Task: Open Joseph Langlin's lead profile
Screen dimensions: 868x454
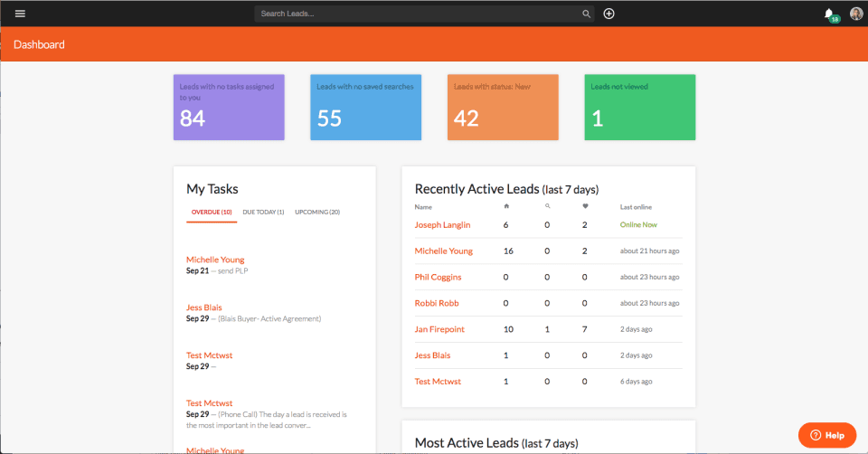Action: [444, 224]
